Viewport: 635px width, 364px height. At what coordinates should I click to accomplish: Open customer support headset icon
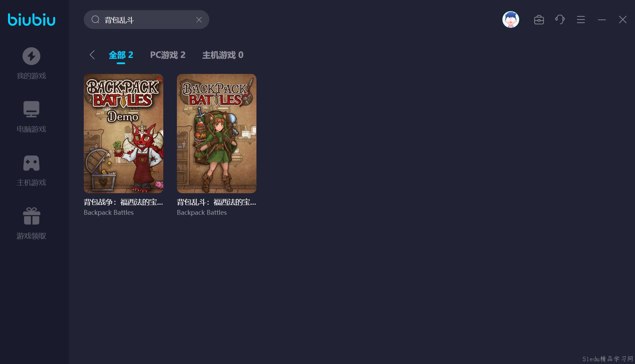(560, 20)
